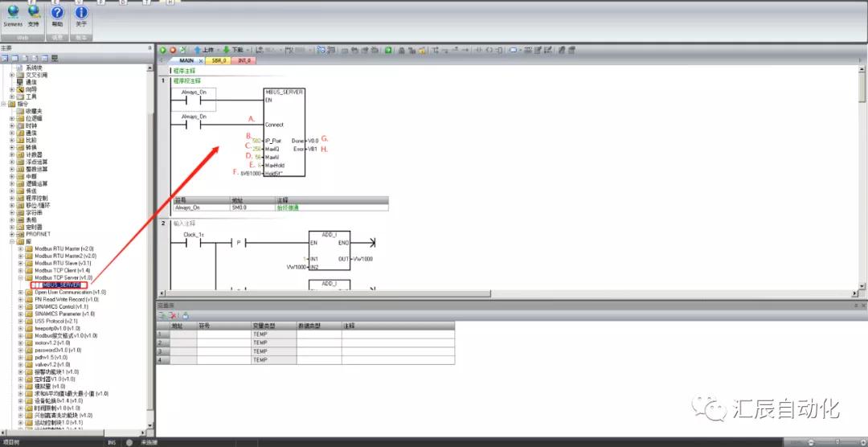Select the 定时器 folder
The height and width of the screenshot is (447, 868).
coord(34,227)
